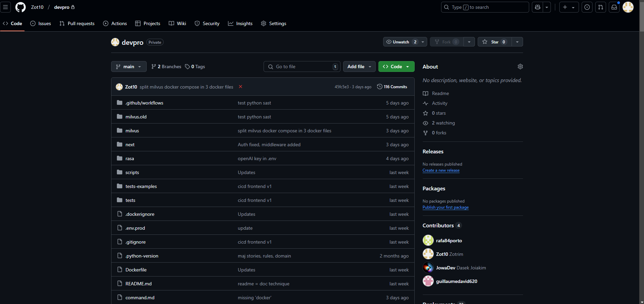Focus the Go to file field
644x304 pixels.
coord(302,66)
